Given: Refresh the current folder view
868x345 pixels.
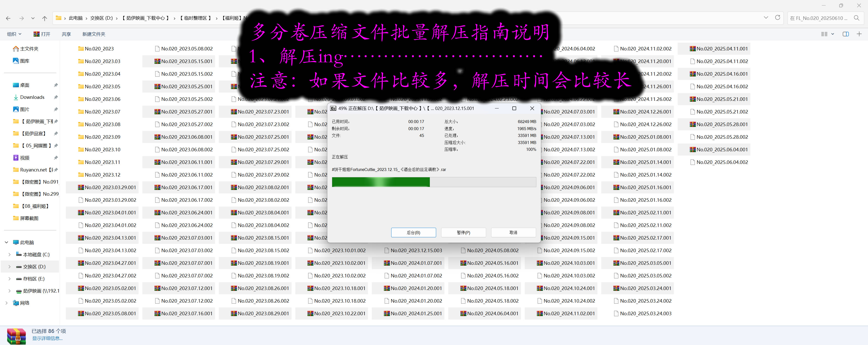Looking at the screenshot, I should point(778,18).
